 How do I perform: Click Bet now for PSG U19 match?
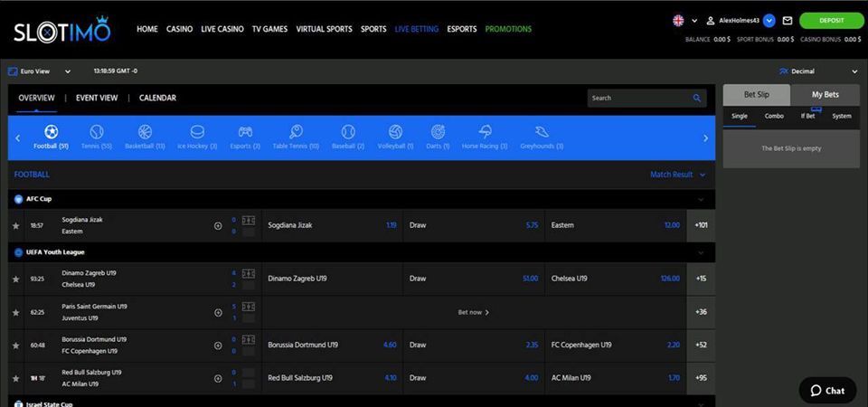473,312
